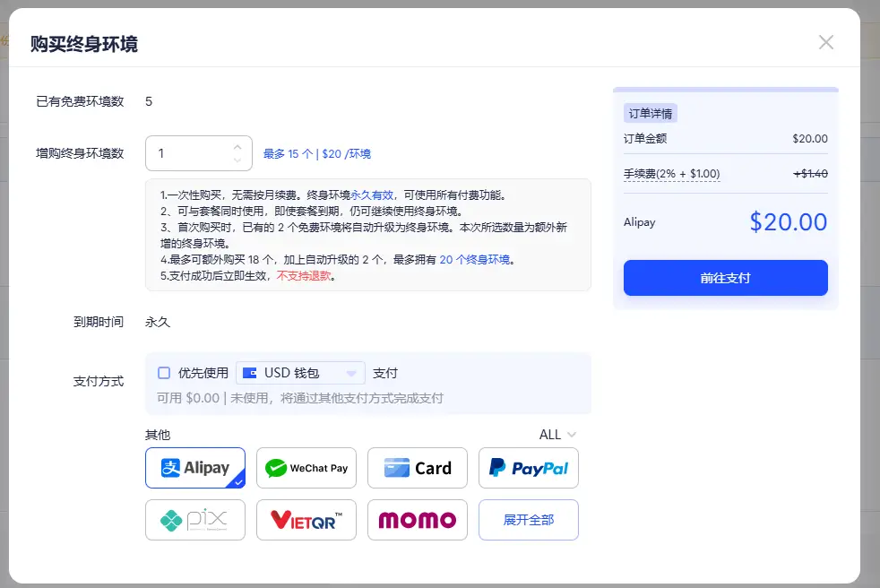Screen dimensions: 880x588
Task: Click the 到期时间 label
Action: tap(99, 322)
